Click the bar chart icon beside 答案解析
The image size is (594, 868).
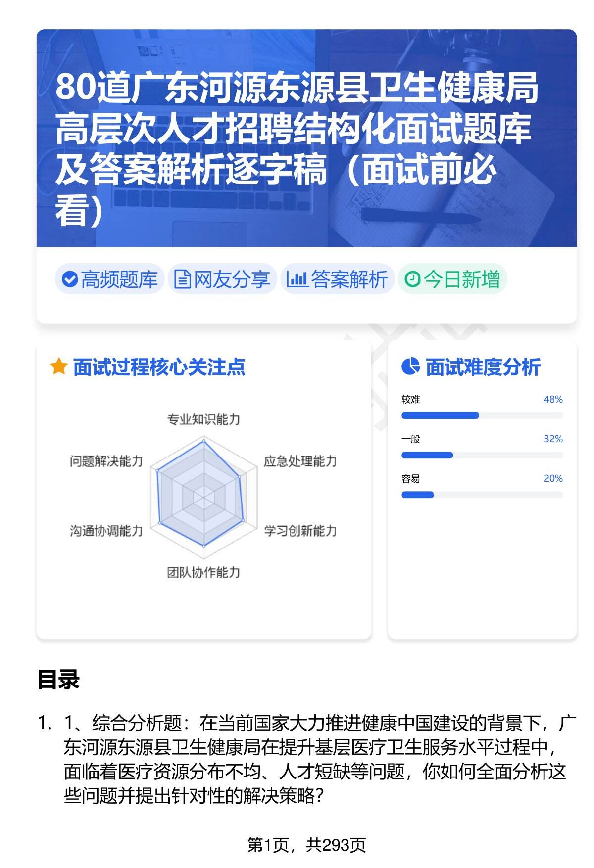coord(297,279)
